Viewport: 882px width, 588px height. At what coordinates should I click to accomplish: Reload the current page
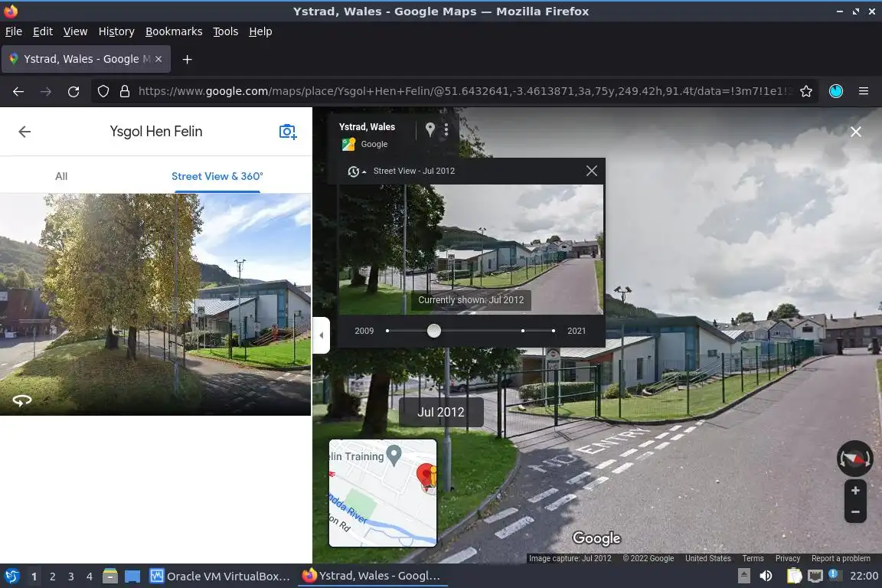pos(73,91)
